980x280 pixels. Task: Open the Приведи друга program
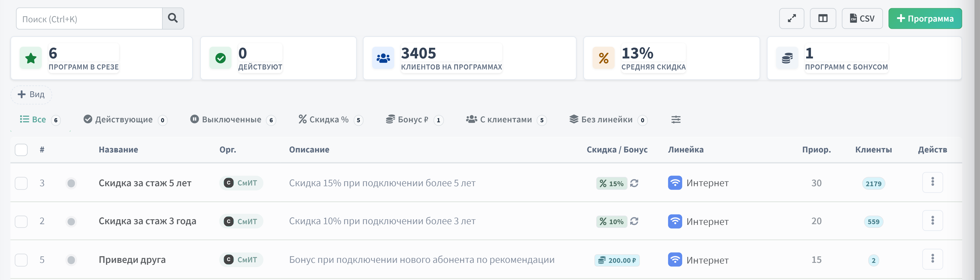pos(132,260)
